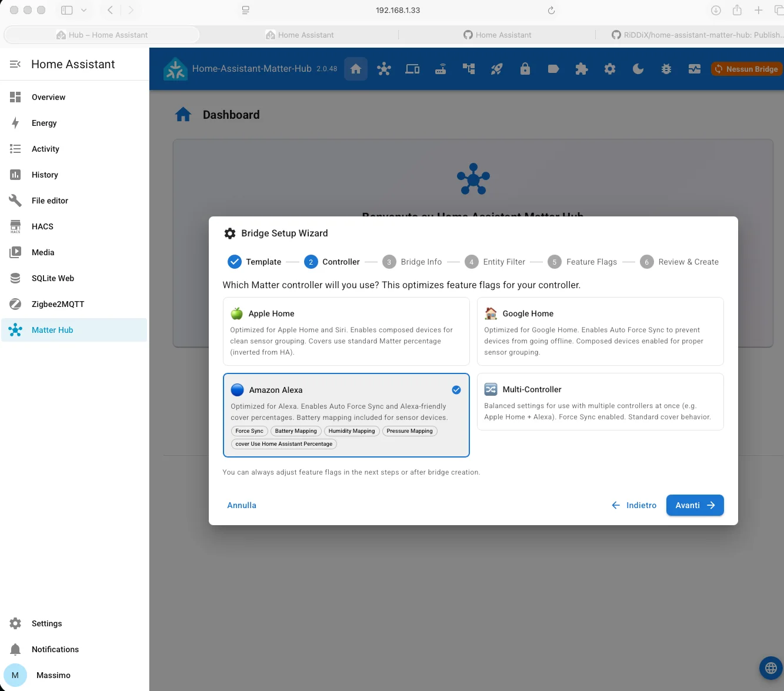Click Indietro to go back
Image resolution: width=784 pixels, height=691 pixels.
pos(634,505)
